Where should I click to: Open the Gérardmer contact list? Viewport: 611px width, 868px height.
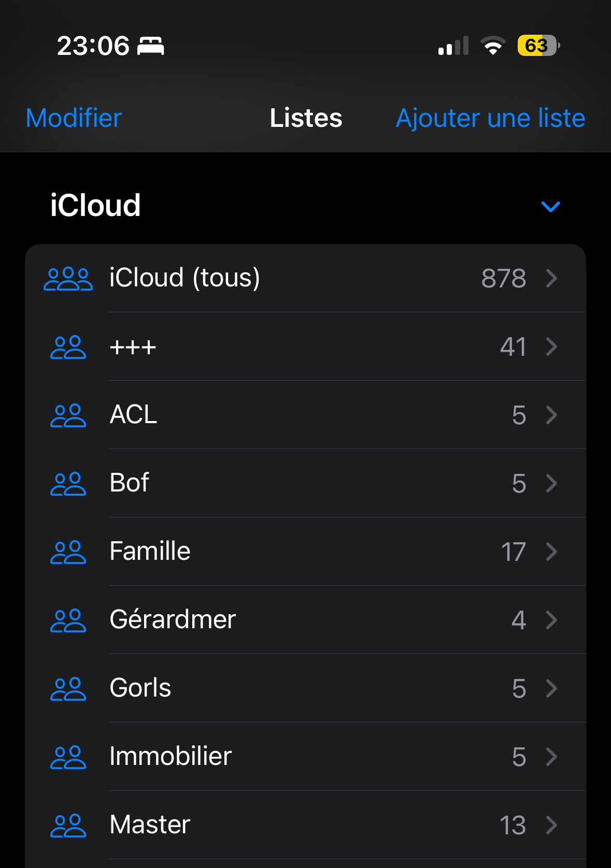pos(173,620)
